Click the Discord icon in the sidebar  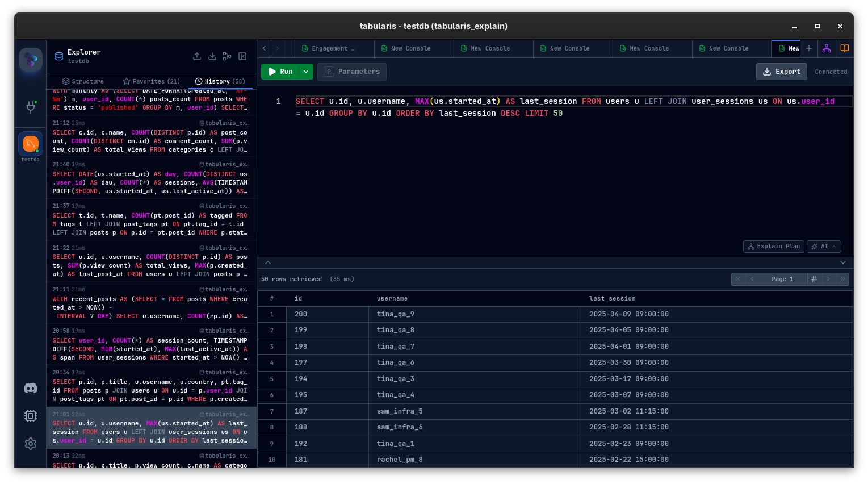[31, 388]
